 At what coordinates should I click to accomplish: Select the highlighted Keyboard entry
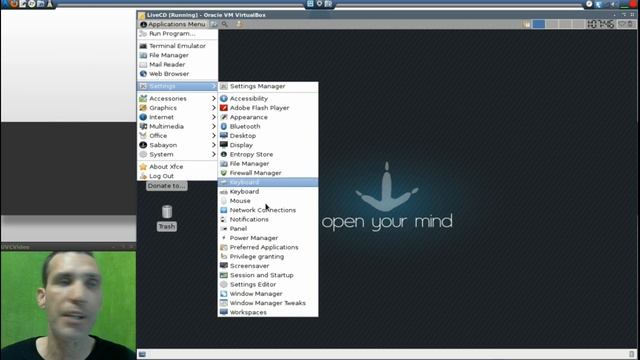[268, 182]
